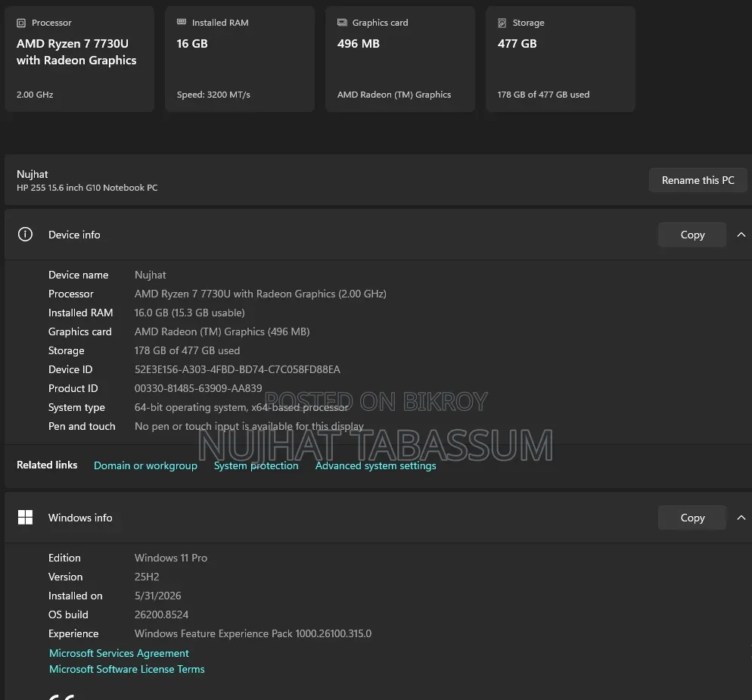Click the HP 255 15.6 inch G10 Notebook PC text
The image size is (752, 700).
[87, 188]
